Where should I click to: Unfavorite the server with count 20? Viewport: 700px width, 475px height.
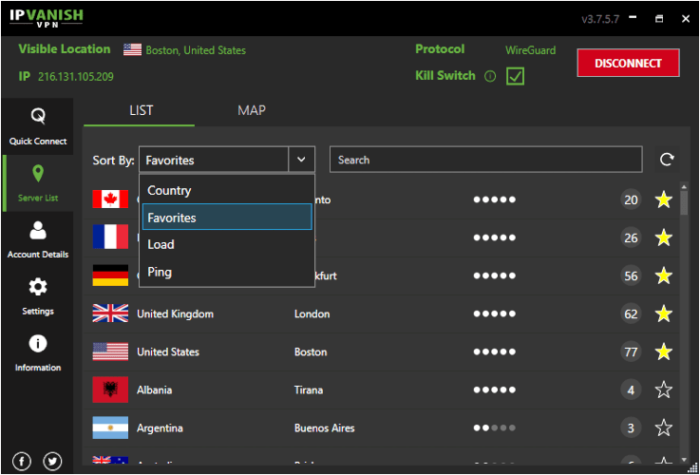click(x=664, y=200)
